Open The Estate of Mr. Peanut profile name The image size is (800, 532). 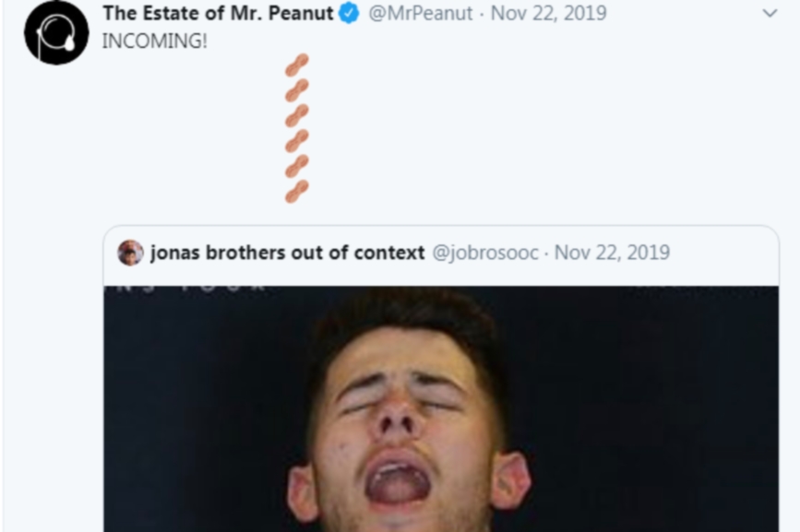click(218, 14)
